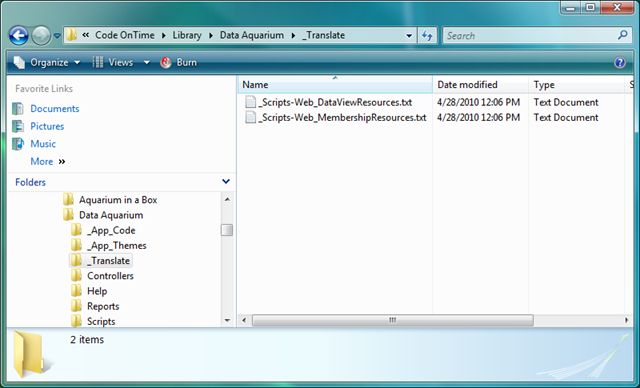
Task: Go back with the Back arrow button
Action: pos(19,35)
